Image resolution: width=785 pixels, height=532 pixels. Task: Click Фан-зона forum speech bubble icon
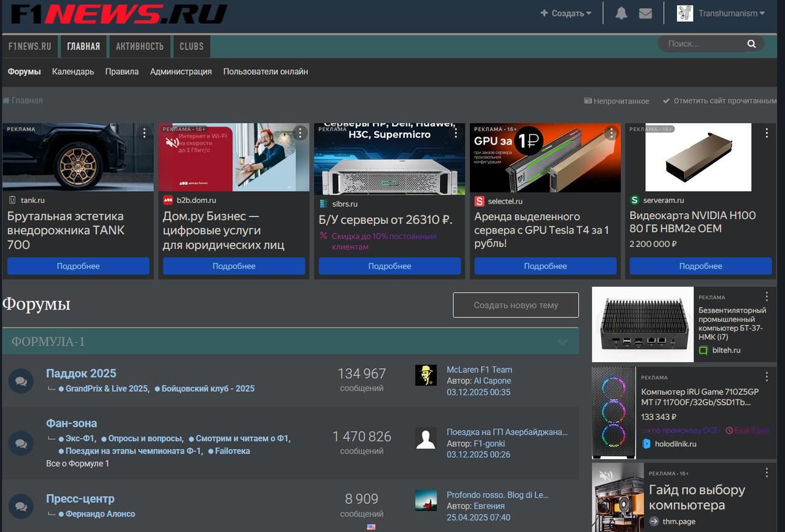(x=21, y=443)
